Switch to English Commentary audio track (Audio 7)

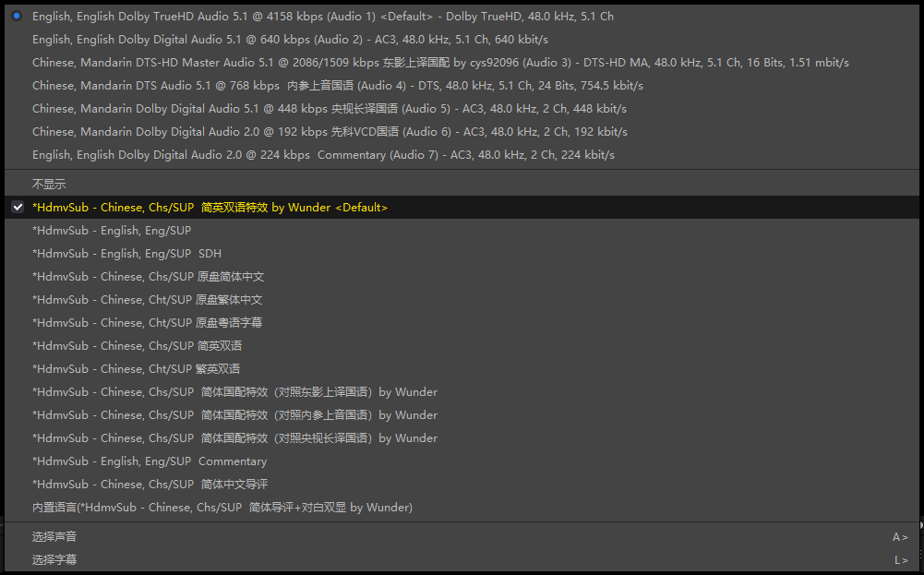[x=323, y=155]
